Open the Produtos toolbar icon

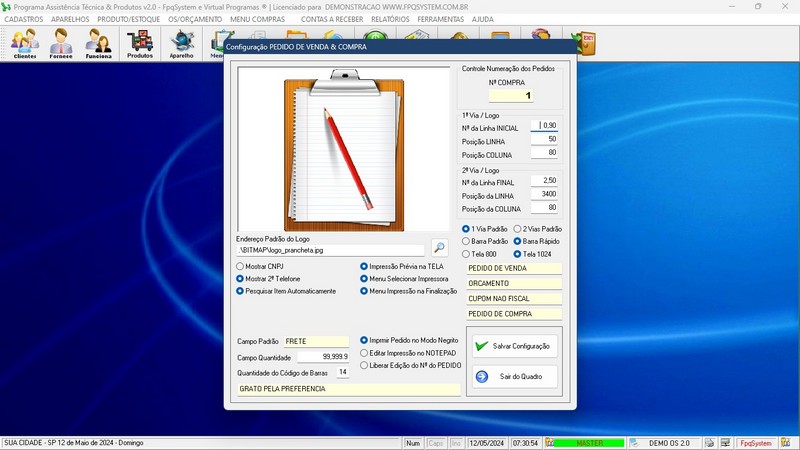click(140, 44)
